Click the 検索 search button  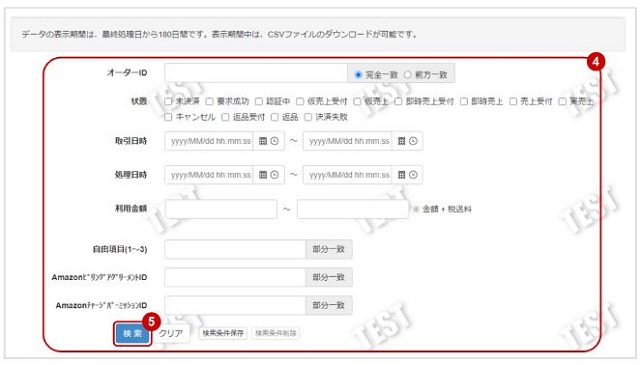coord(133,334)
